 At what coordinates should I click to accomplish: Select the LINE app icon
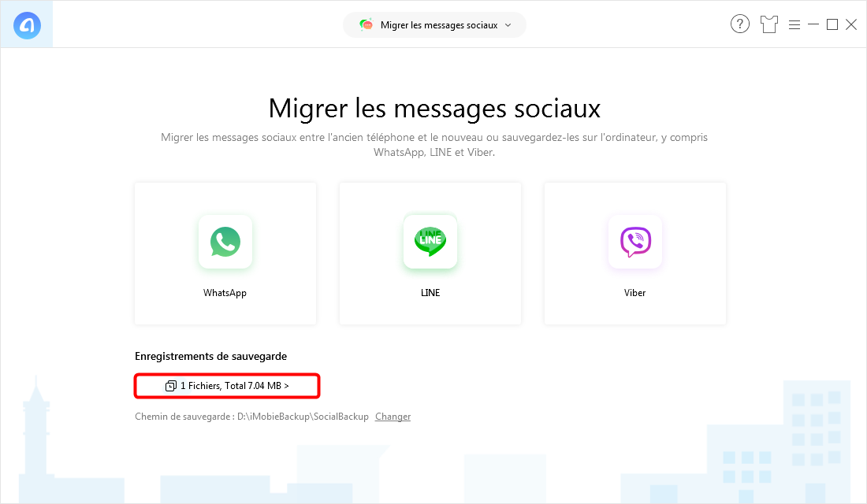coord(430,242)
